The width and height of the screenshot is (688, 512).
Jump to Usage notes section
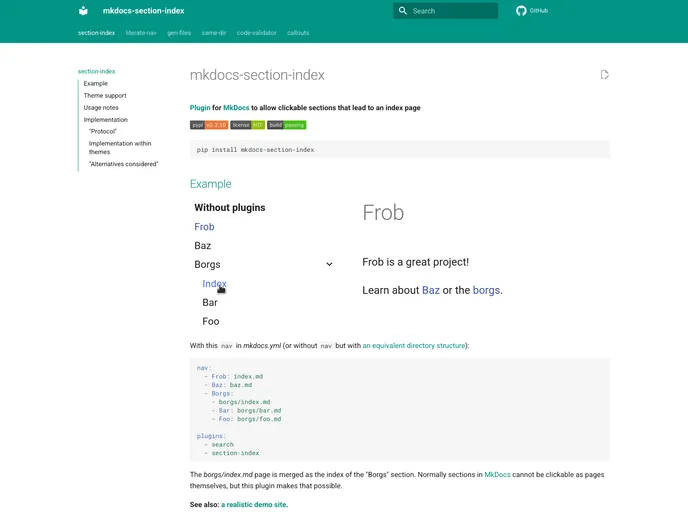coord(101,107)
